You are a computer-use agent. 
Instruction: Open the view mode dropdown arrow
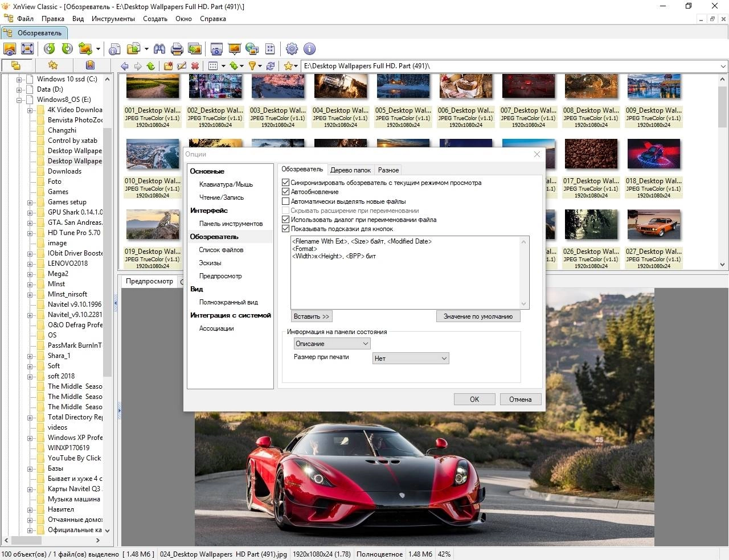tap(223, 66)
